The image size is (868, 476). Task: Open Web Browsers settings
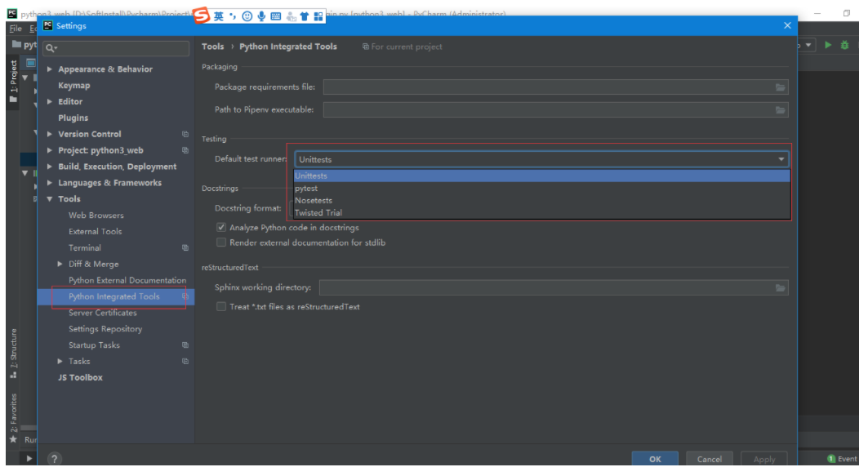point(96,216)
